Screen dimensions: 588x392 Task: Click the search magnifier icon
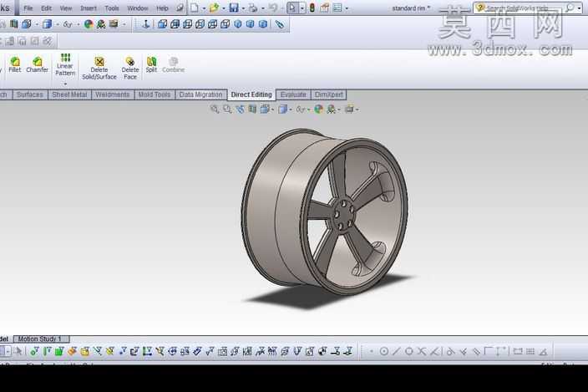click(570, 8)
